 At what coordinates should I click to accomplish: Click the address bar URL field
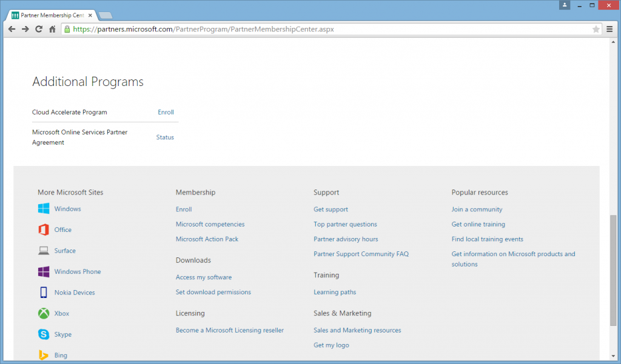[x=331, y=29]
